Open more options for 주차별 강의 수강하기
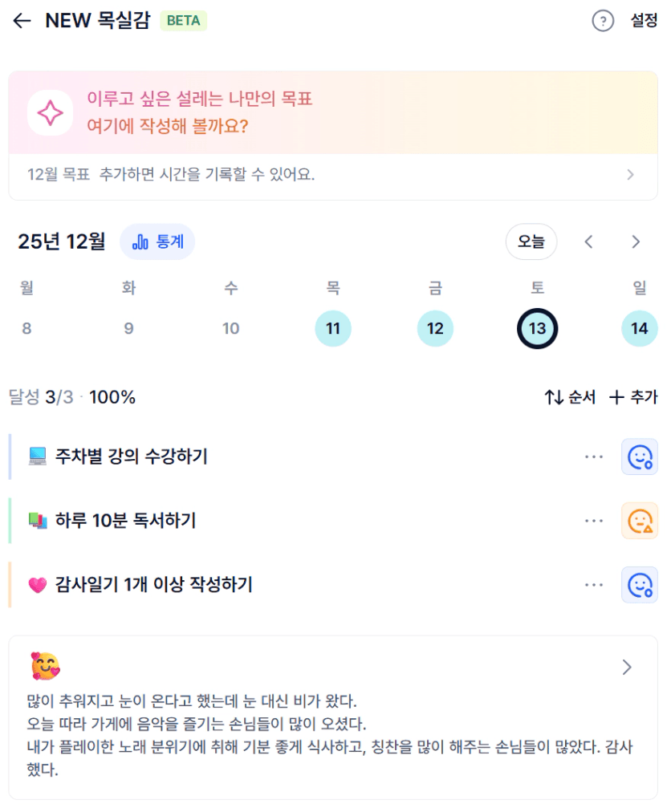This screenshot has height=812, width=671. [x=594, y=457]
